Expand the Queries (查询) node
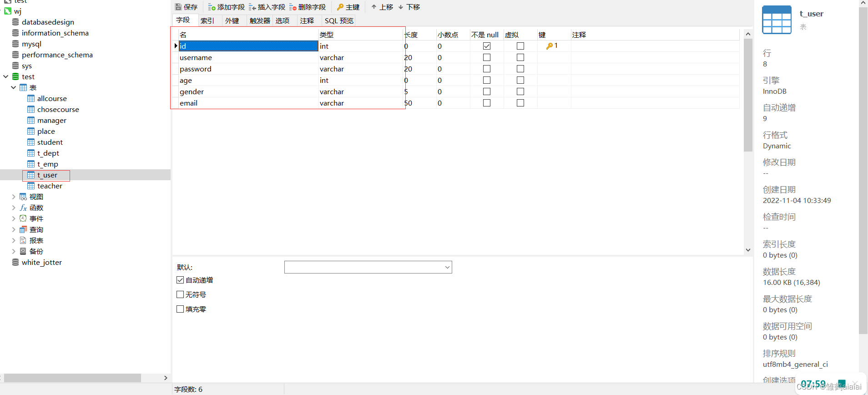The image size is (868, 395). coord(14,229)
